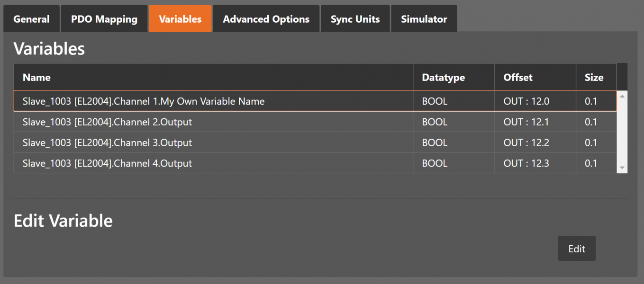Select the Channel 2.Output variable row
Image resolution: width=644 pixels, height=284 pixels.
pos(107,122)
